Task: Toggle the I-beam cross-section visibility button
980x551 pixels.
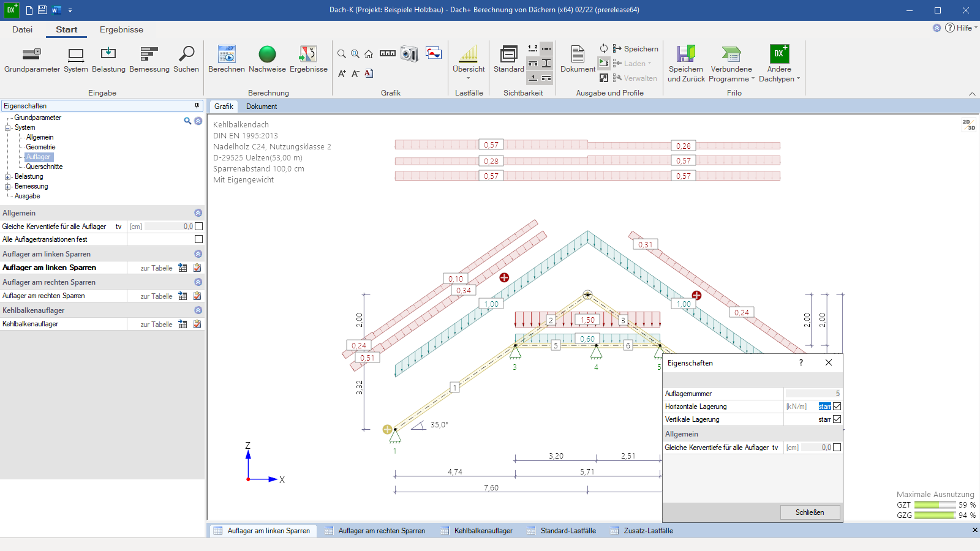Action: 546,63
